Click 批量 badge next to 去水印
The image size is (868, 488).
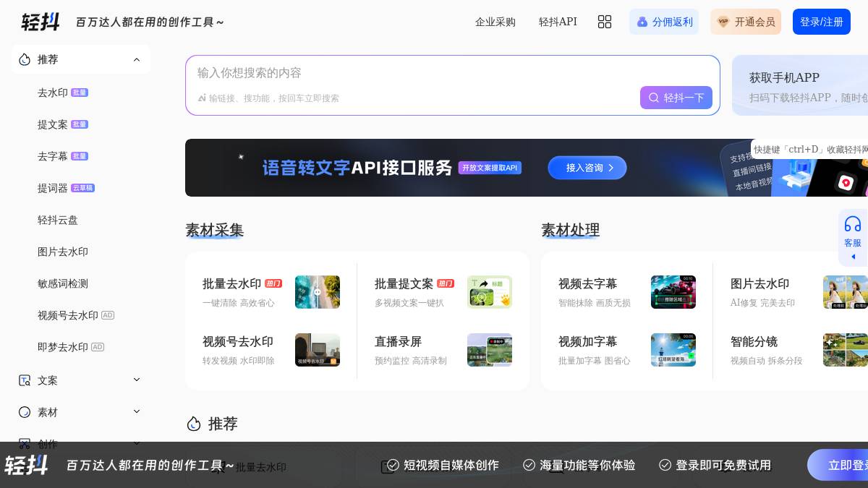tap(80, 93)
